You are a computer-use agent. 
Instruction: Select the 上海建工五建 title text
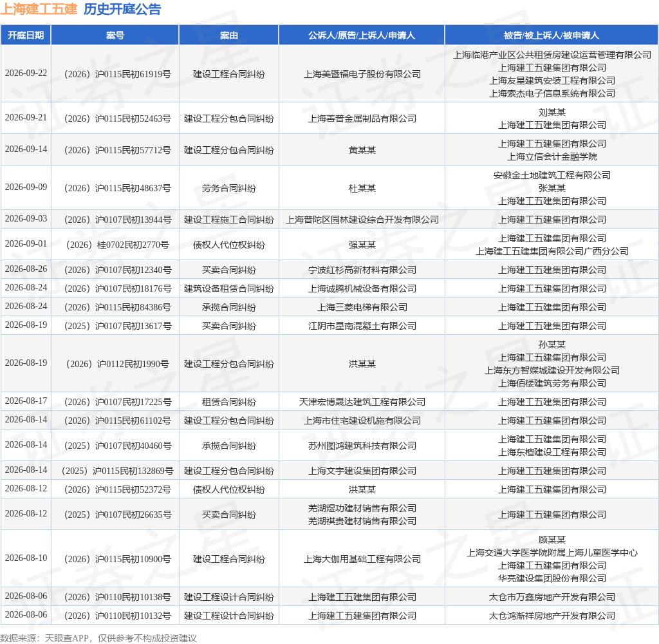(39, 9)
